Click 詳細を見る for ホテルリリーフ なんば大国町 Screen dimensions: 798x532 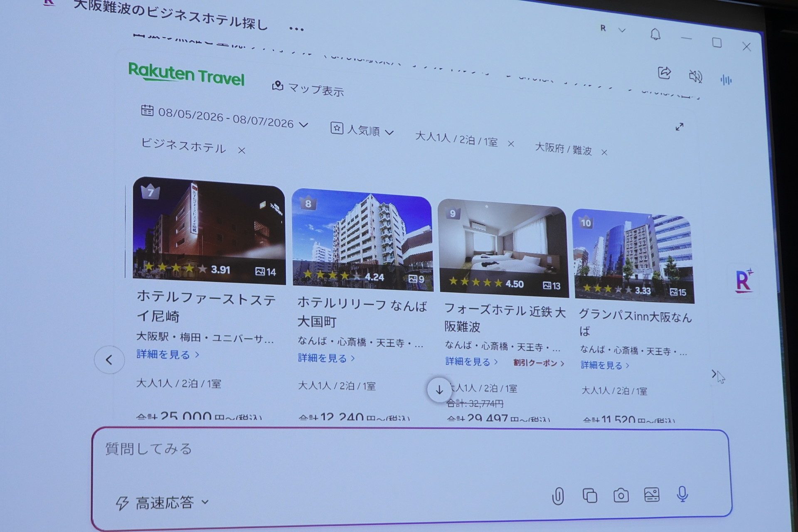point(326,358)
